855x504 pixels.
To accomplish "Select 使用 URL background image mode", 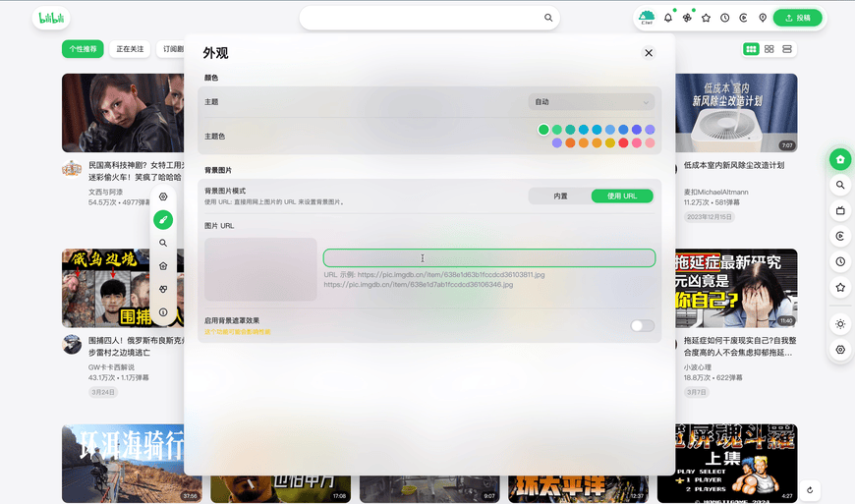I will pyautogui.click(x=622, y=196).
